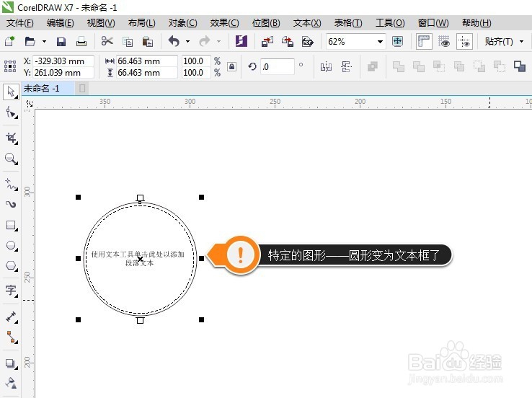Open the zoom level dropdown

tap(381, 42)
